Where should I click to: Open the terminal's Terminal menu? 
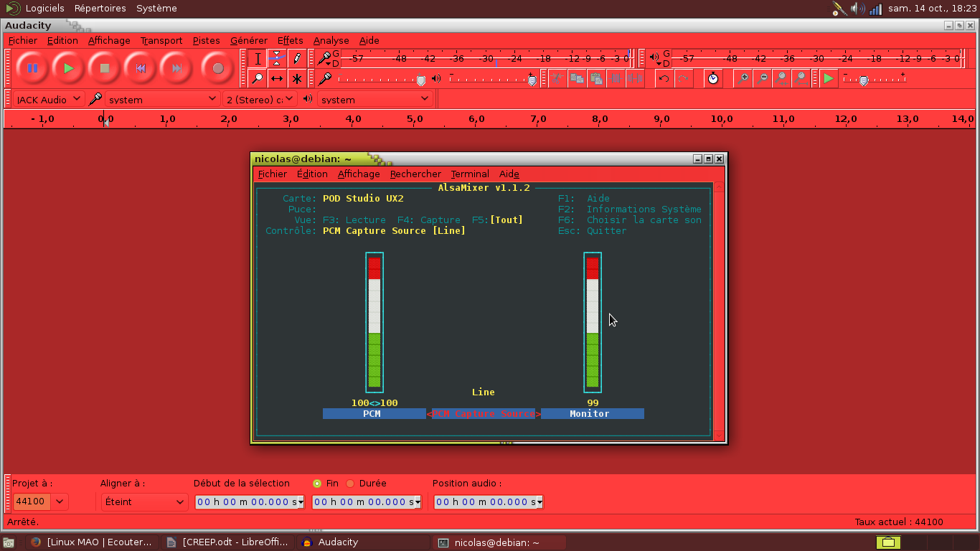pyautogui.click(x=470, y=174)
